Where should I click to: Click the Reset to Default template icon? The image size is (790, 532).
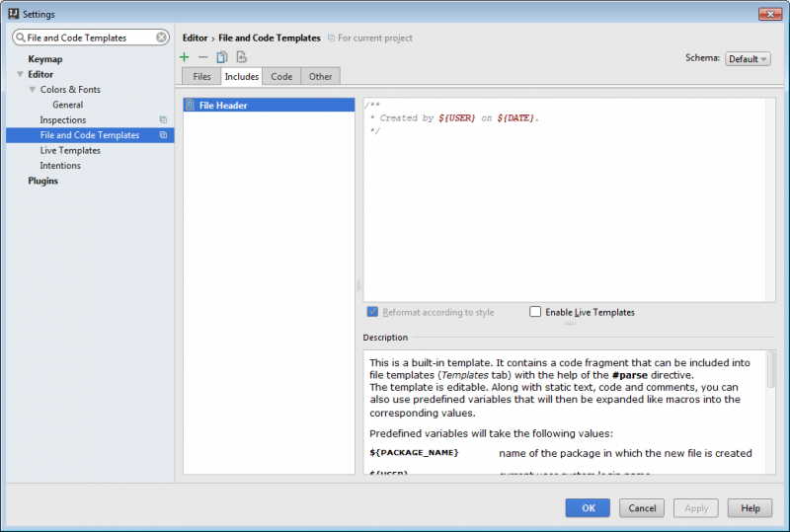click(241, 57)
